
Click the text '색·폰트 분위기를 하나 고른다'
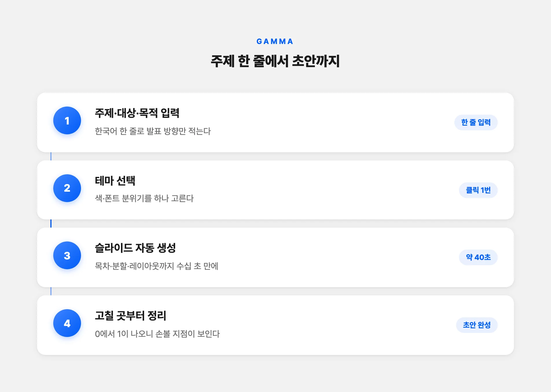point(144,198)
